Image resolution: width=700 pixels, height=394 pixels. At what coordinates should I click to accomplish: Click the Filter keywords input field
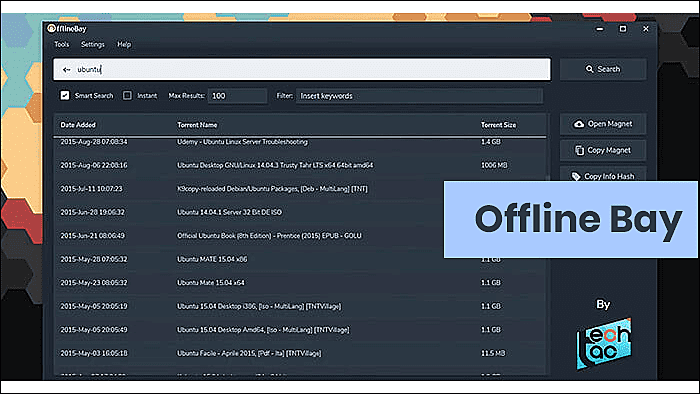pos(419,95)
